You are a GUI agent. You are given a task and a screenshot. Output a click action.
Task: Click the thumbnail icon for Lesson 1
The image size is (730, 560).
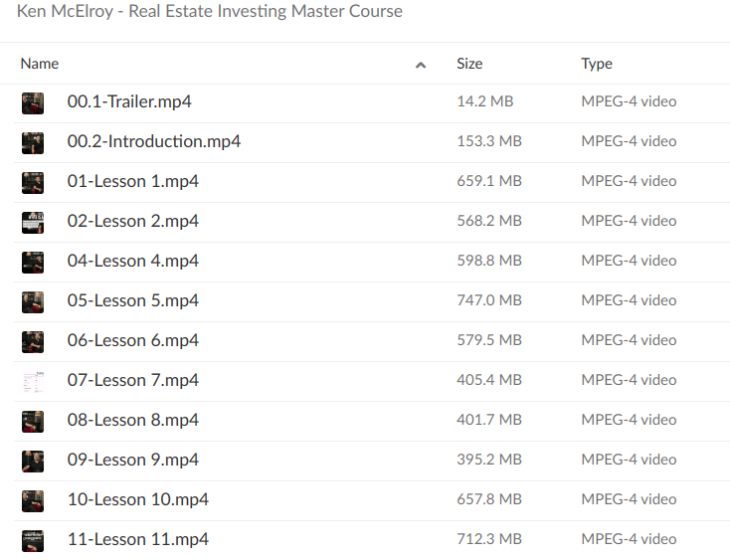(x=33, y=182)
